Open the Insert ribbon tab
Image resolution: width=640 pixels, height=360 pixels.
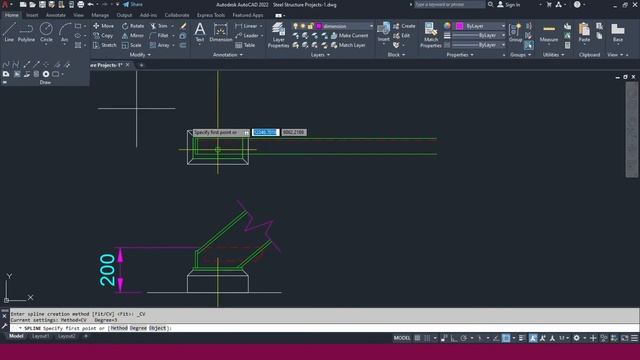(32, 15)
